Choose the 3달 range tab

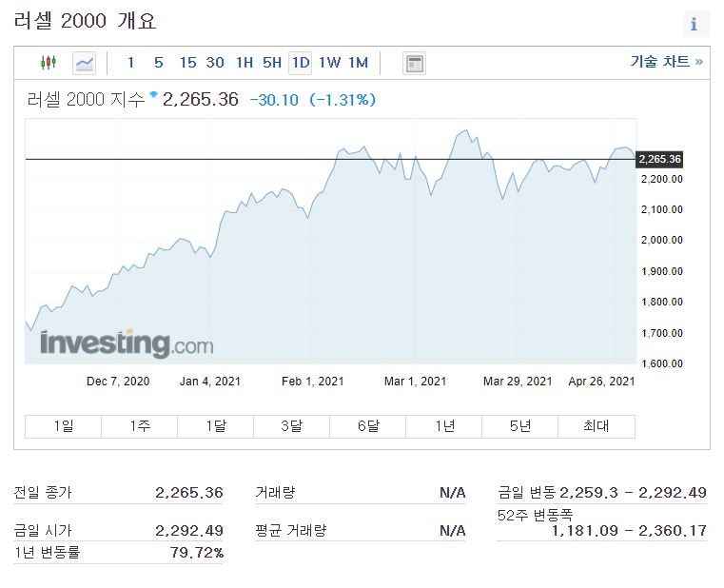pos(292,426)
